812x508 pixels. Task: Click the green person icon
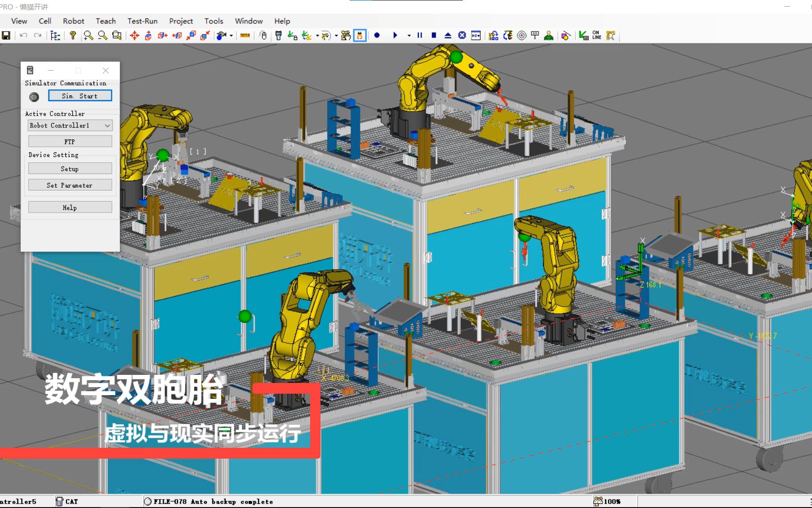point(548,36)
